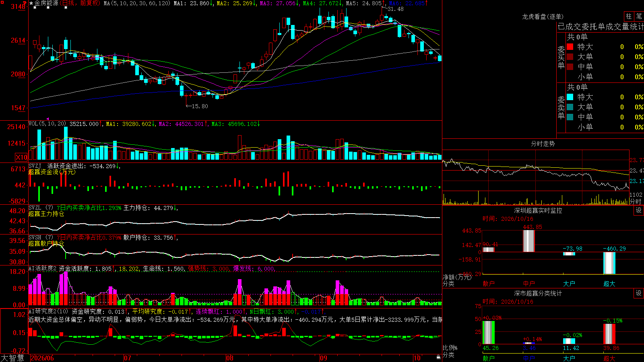The width and height of the screenshot is (644, 362).
Task: Click the AI活跃度2 indicator title
Action: point(43,269)
